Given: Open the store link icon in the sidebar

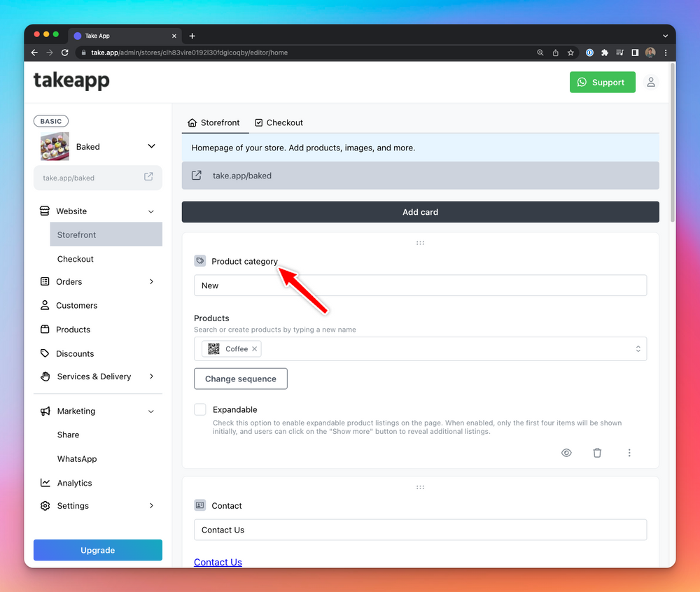Looking at the screenshot, I should pos(148,177).
